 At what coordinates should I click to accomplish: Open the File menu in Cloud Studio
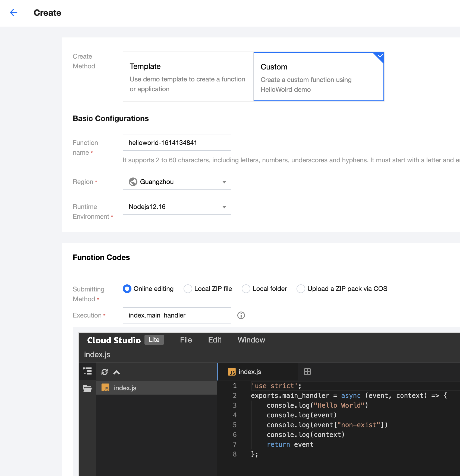(186, 340)
